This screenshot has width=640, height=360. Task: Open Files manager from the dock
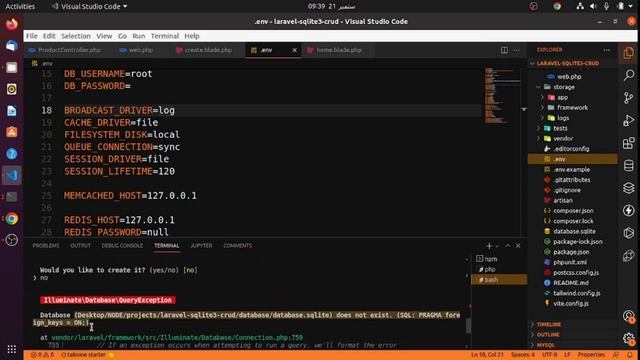click(12, 67)
